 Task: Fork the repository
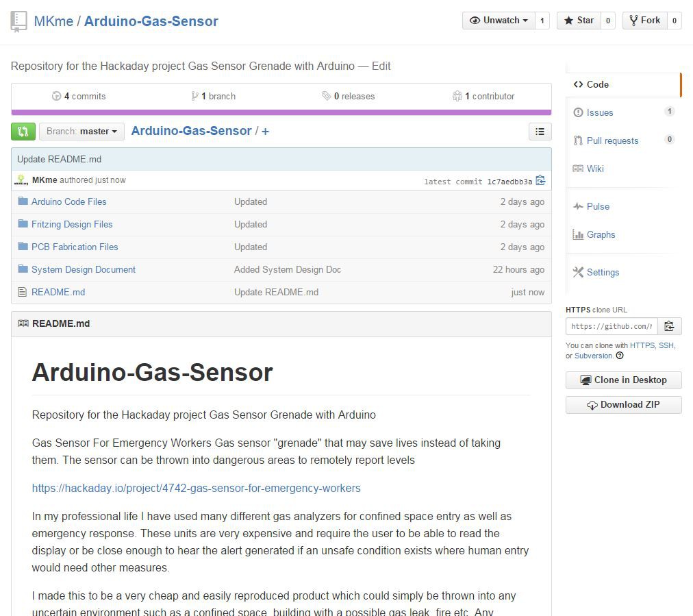(645, 21)
